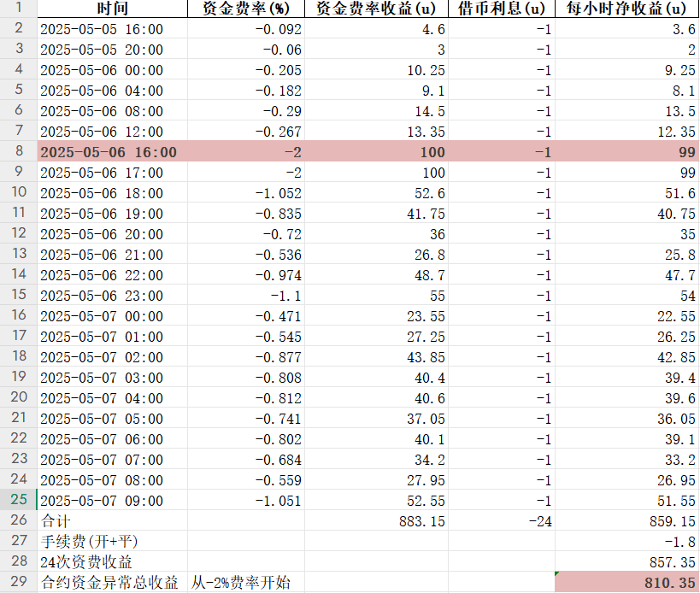
Task: Select the 借币利息(u) header cell
Action: [x=502, y=9]
